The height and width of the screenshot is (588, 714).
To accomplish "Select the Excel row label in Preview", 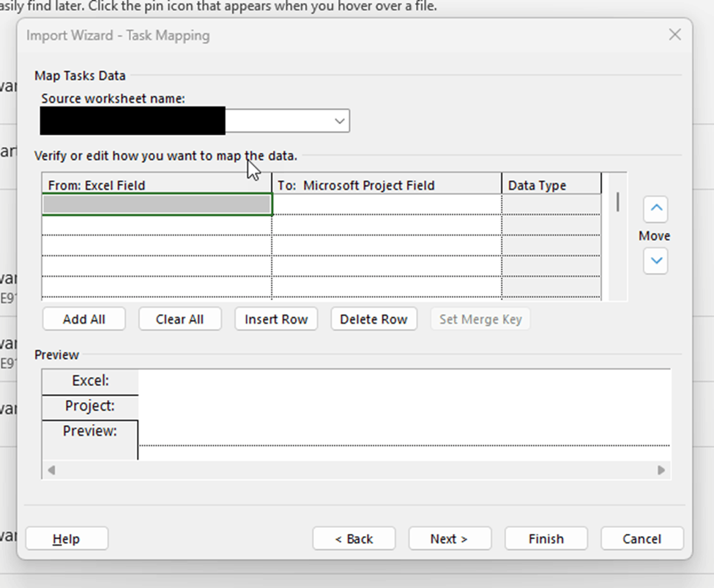I will (89, 381).
